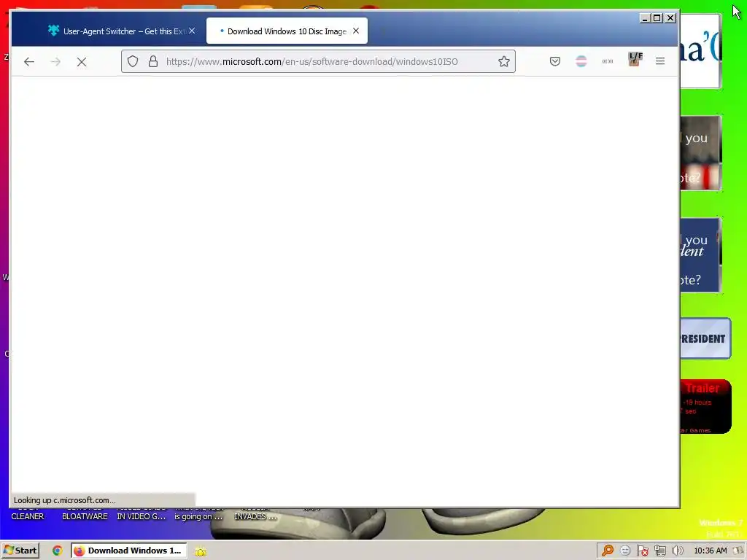Click the round grey tray icon

point(625,551)
